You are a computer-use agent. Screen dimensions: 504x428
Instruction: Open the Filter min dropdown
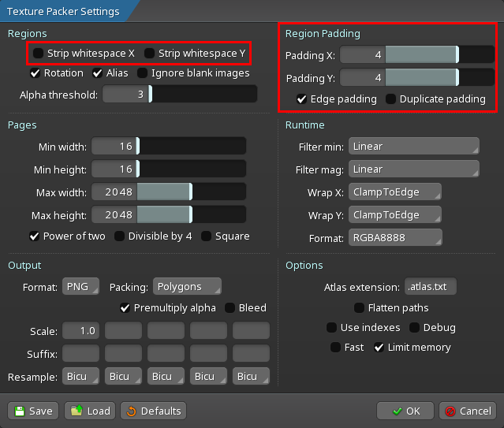point(413,147)
